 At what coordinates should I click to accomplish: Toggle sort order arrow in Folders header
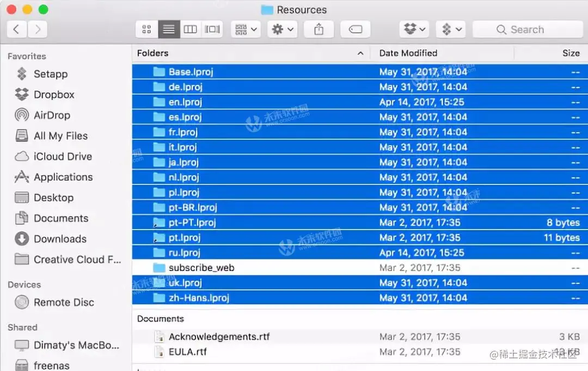[360, 53]
